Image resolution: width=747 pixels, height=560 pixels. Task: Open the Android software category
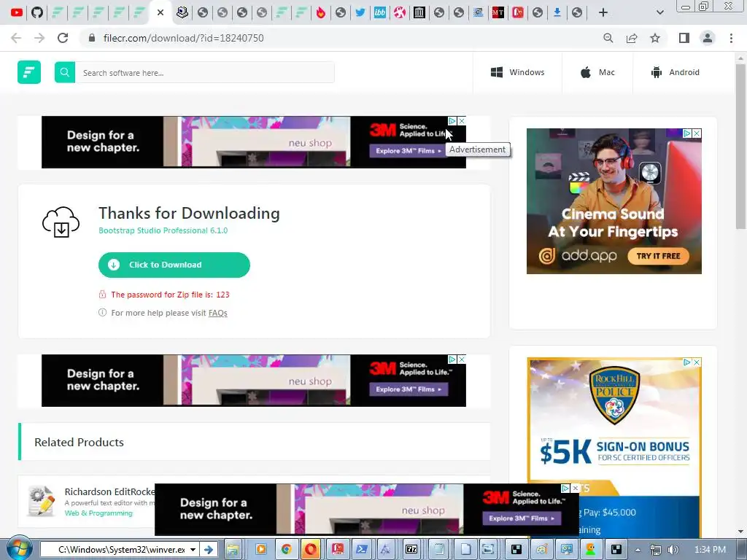click(x=675, y=72)
